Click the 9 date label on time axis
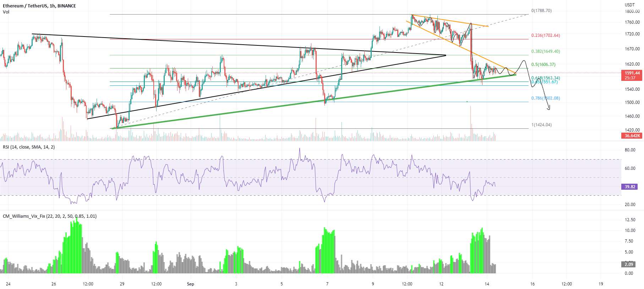Screen dimensions: 644x289 373,284
